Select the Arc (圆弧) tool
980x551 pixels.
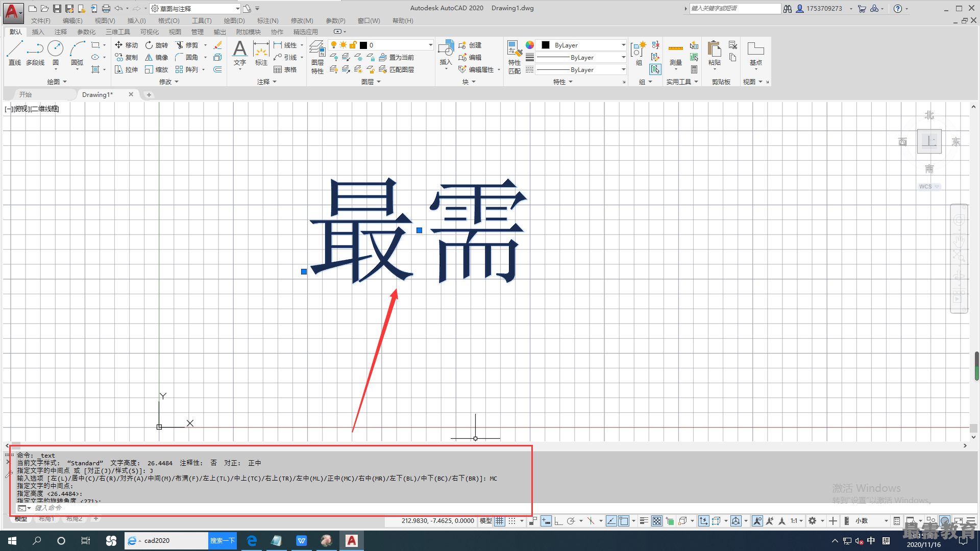(x=77, y=53)
